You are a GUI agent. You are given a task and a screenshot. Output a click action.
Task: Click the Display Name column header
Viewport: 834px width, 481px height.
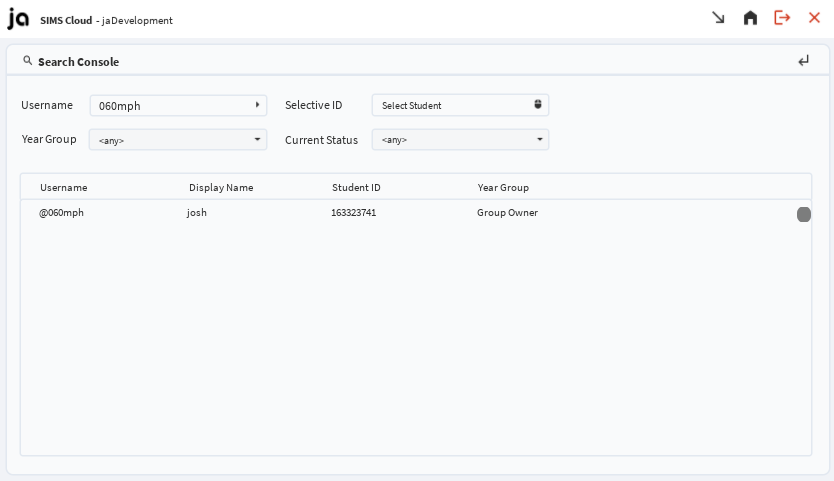pos(221,187)
